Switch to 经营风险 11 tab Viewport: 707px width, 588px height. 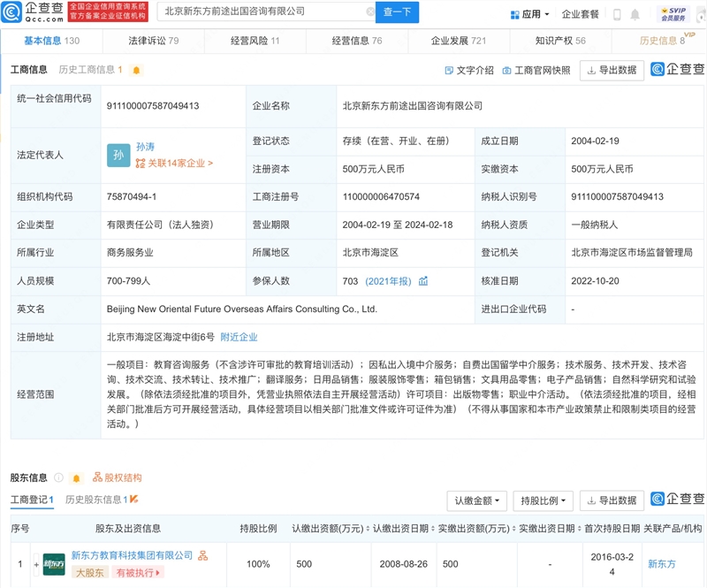[255, 41]
